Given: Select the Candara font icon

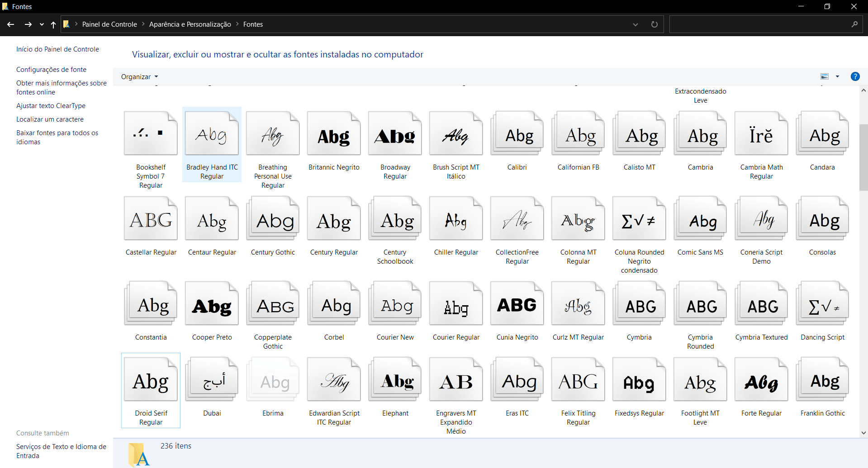Looking at the screenshot, I should pos(822,133).
